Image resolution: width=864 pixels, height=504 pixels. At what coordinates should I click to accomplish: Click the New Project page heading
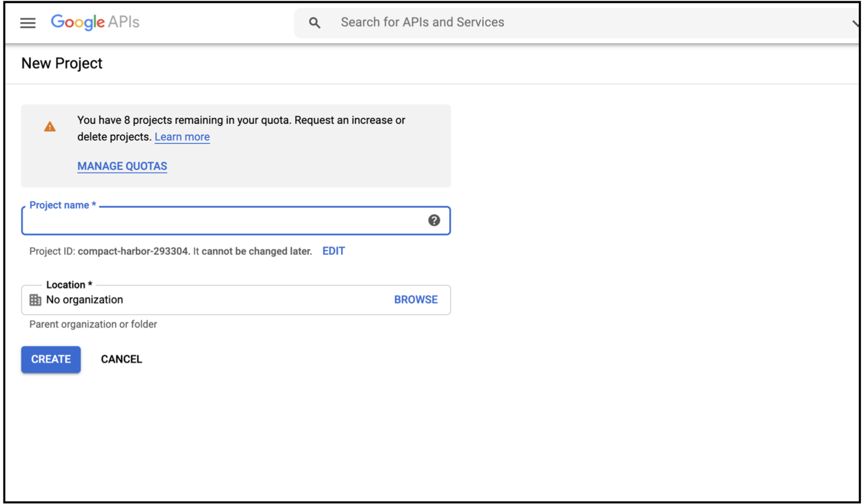click(x=62, y=64)
